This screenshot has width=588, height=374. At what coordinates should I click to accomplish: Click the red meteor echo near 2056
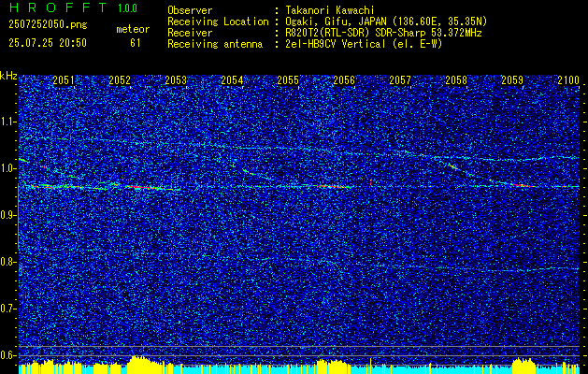click(x=331, y=186)
